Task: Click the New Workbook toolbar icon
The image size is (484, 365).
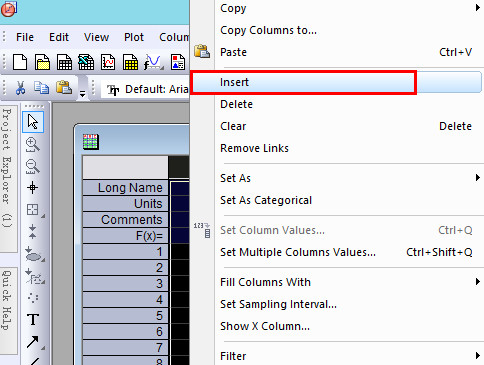Action: click(64, 62)
